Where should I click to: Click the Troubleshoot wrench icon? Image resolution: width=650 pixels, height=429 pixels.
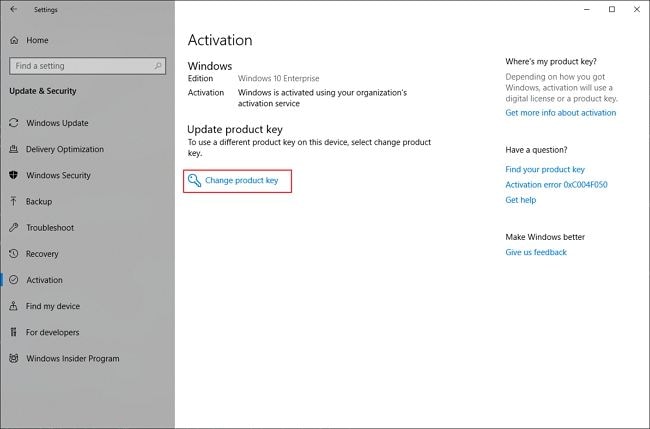[x=14, y=227]
